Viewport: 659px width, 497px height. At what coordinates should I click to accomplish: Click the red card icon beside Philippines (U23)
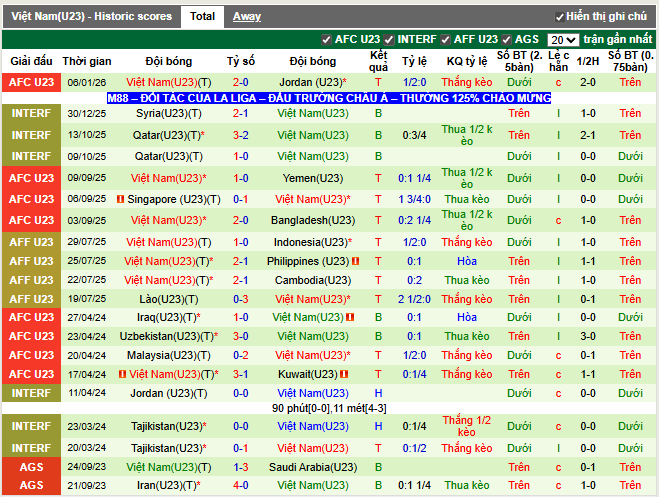[356, 261]
